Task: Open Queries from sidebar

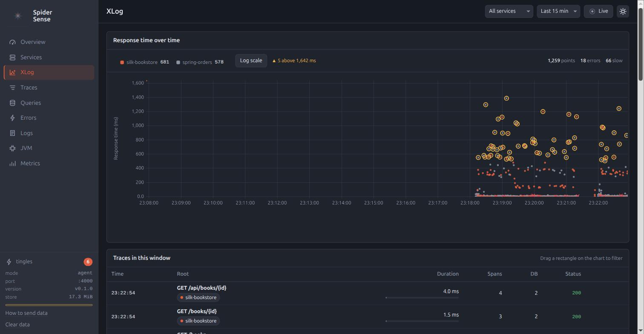Action: pos(49,103)
